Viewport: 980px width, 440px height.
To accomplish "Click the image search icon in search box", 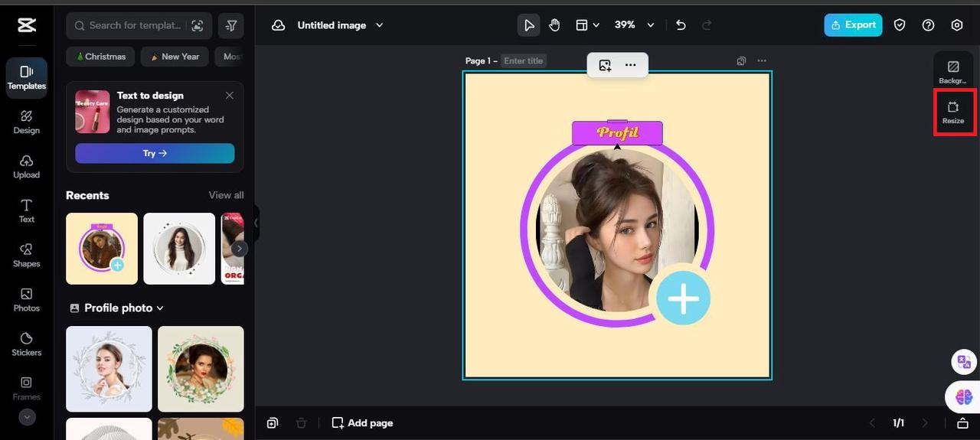I will click(198, 25).
